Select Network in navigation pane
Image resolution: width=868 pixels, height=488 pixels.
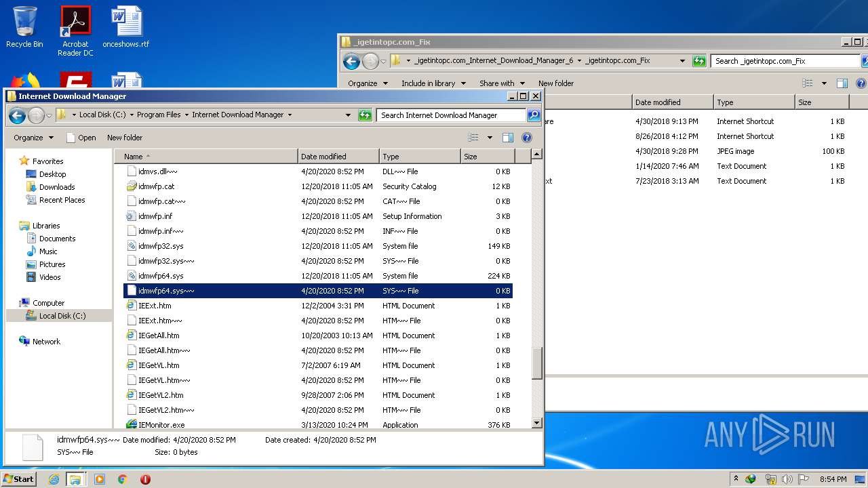[x=46, y=342]
